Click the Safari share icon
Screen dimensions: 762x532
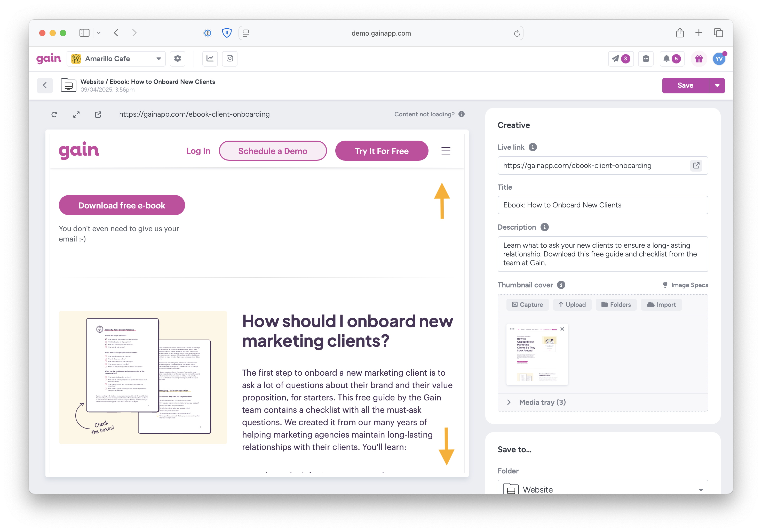(680, 33)
